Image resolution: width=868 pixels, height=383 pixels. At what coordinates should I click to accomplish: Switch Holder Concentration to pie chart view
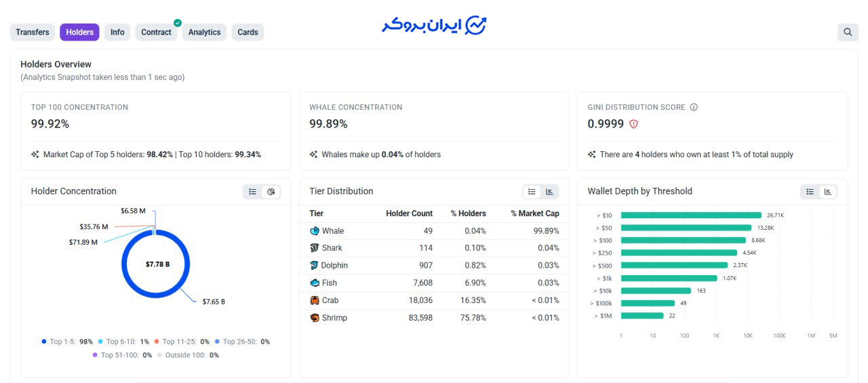click(271, 192)
